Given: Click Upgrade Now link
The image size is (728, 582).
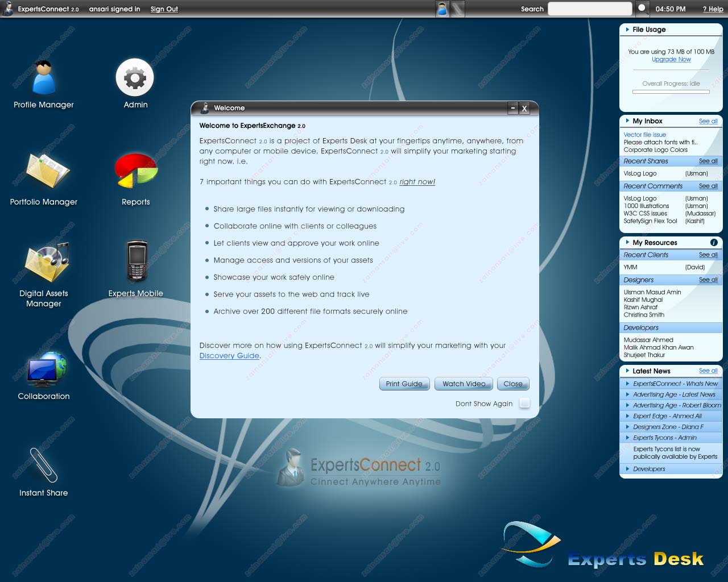Looking at the screenshot, I should pyautogui.click(x=671, y=59).
